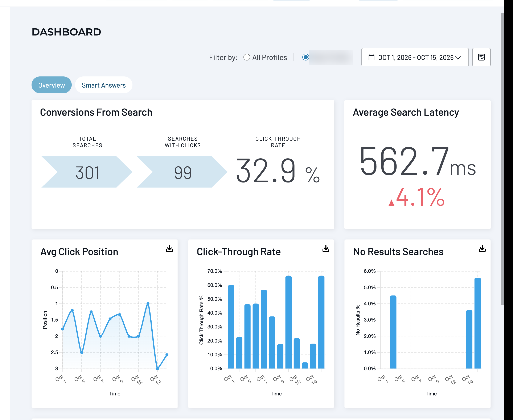Click the 32.9 % click-through rate value

pyautogui.click(x=278, y=171)
